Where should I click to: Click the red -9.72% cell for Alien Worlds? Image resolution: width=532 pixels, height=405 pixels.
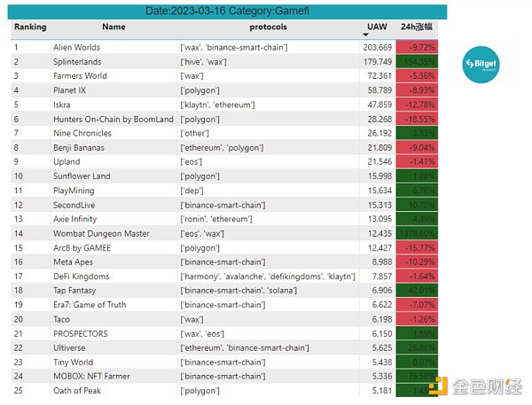[417, 47]
